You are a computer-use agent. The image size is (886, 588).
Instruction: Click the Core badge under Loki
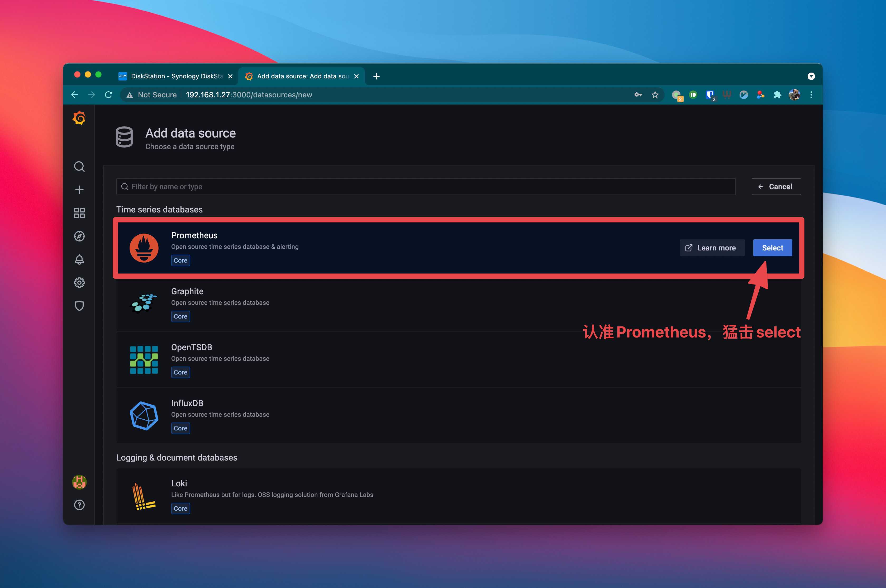pyautogui.click(x=180, y=509)
